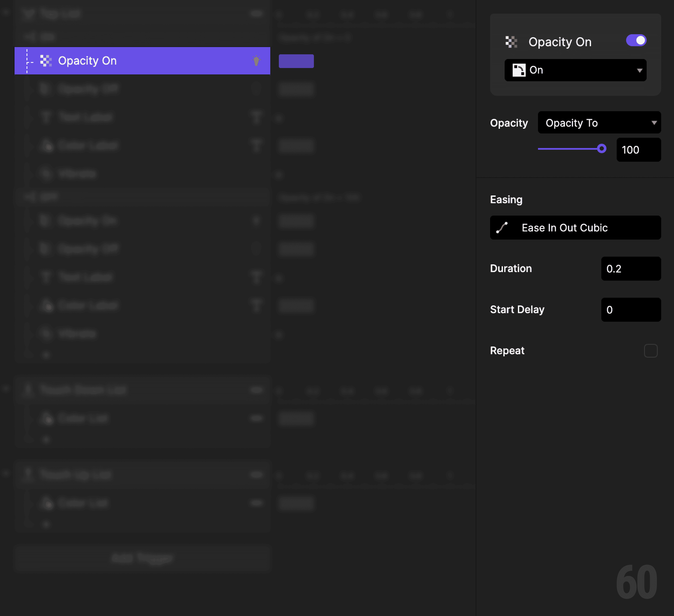Click the Start Delay value field showing 0

pos(631,309)
